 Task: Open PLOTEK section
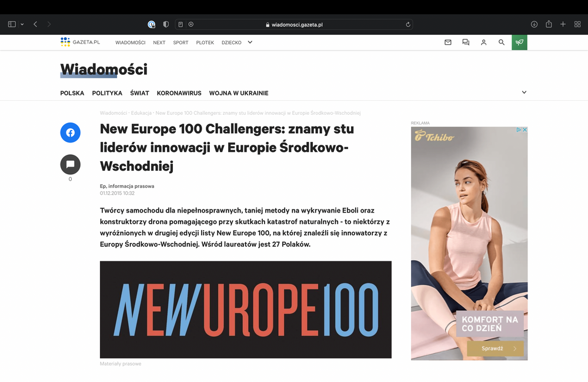click(205, 42)
